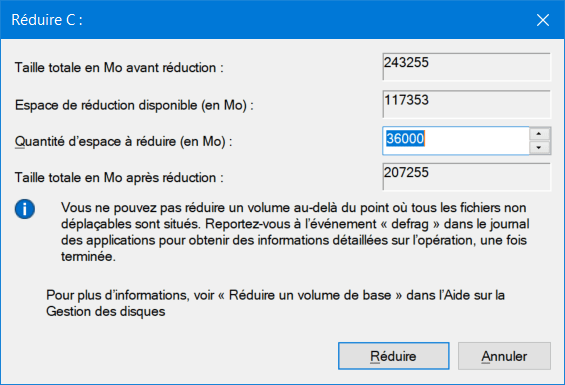Click Espace de réduction disponible label
The image size is (565, 385).
point(134,105)
